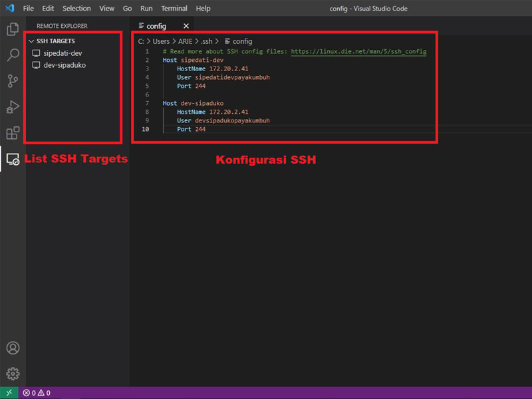532x399 pixels.
Task: Click the file icon beside config breadcrumb
Action: [x=227, y=41]
